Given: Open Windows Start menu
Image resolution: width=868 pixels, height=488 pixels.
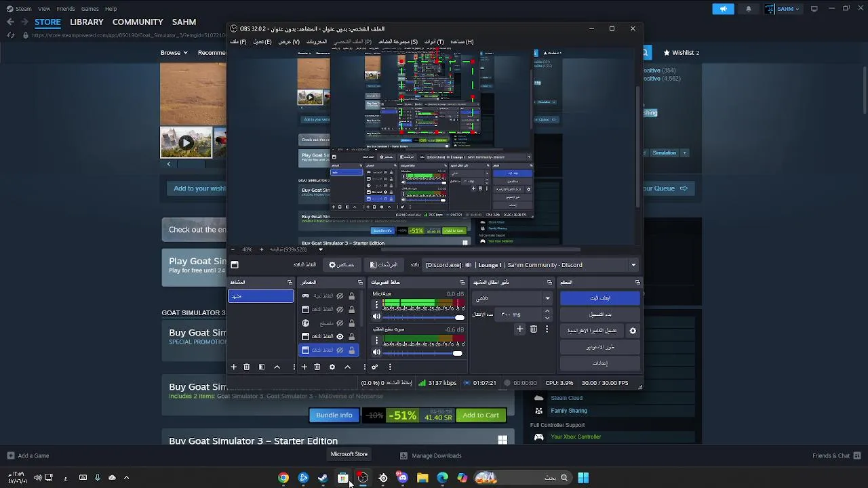Looking at the screenshot, I should click(583, 478).
